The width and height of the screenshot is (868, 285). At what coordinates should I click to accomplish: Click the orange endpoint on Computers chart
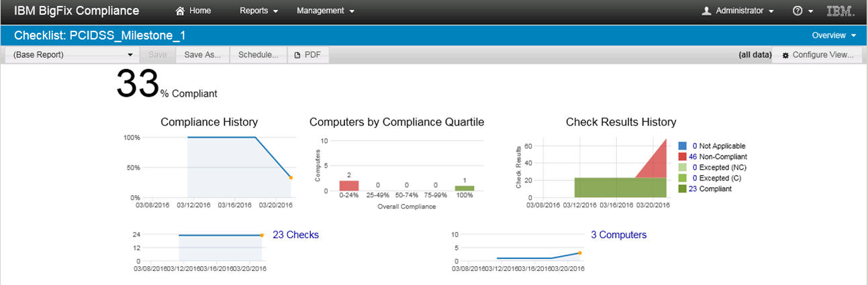[579, 253]
